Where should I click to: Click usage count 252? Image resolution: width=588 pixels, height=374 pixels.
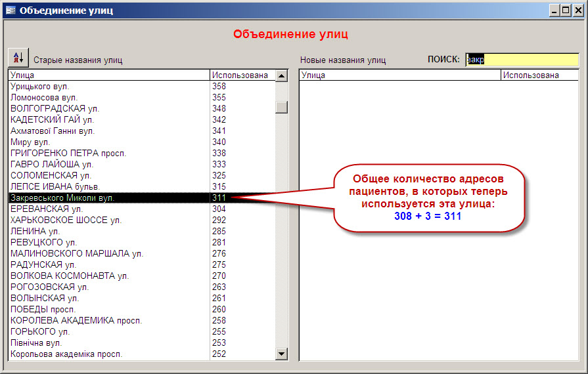click(219, 354)
